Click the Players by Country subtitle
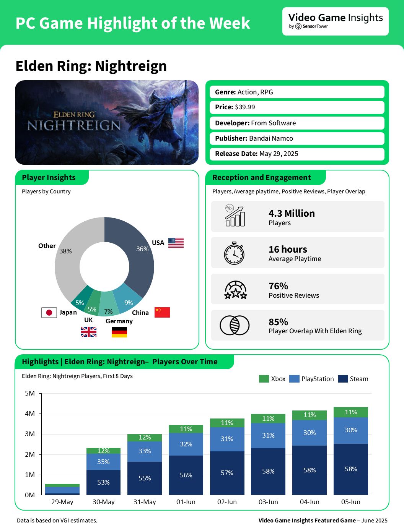The image size is (404, 532). tap(46, 191)
